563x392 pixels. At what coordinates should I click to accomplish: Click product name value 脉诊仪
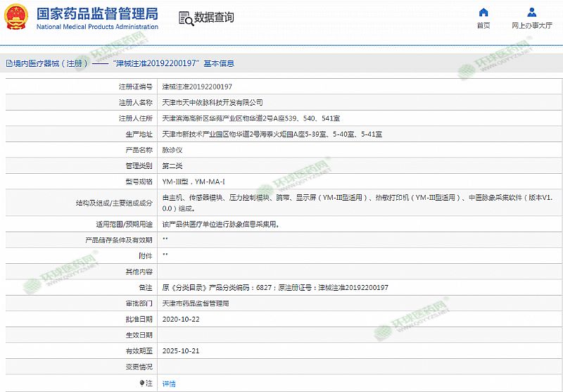172,150
